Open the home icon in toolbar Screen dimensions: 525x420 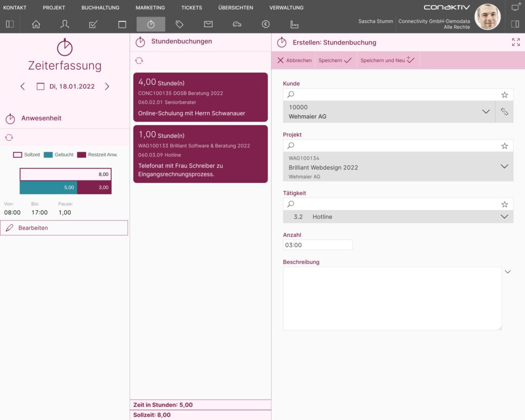[x=36, y=24]
